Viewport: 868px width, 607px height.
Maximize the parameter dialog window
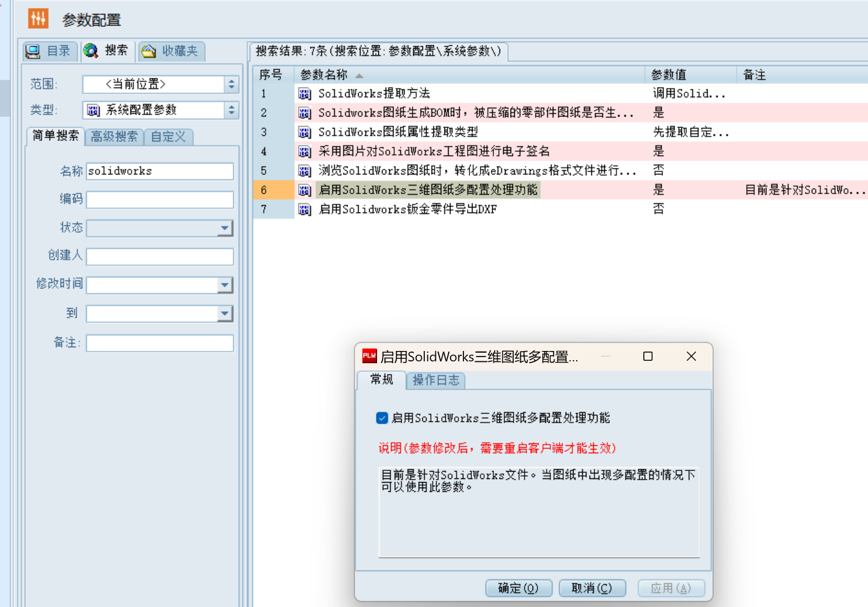coord(648,356)
